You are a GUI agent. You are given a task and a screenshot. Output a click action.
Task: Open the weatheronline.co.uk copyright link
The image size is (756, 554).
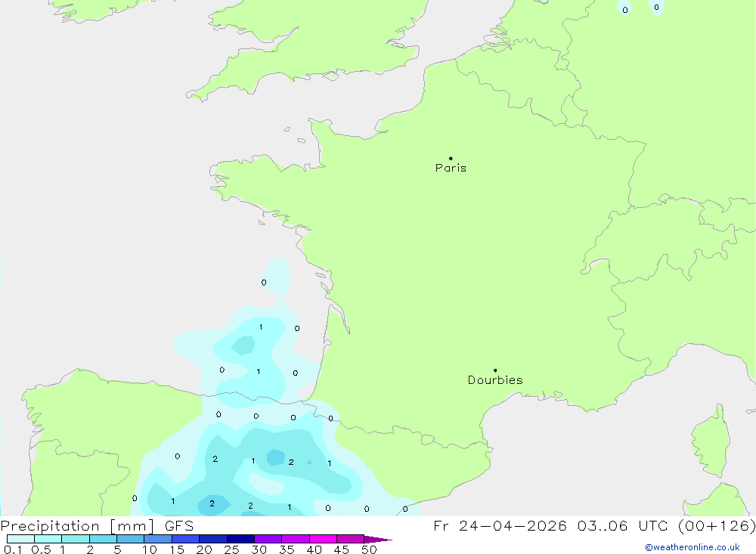pyautogui.click(x=692, y=547)
